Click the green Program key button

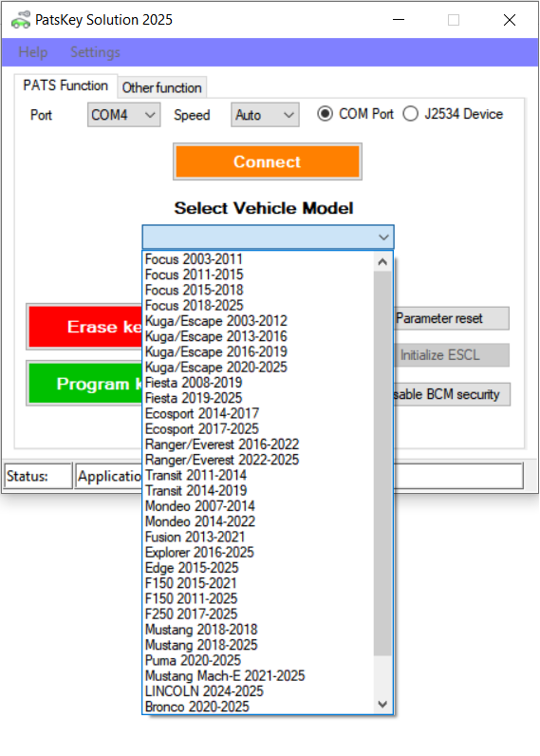tap(85, 384)
